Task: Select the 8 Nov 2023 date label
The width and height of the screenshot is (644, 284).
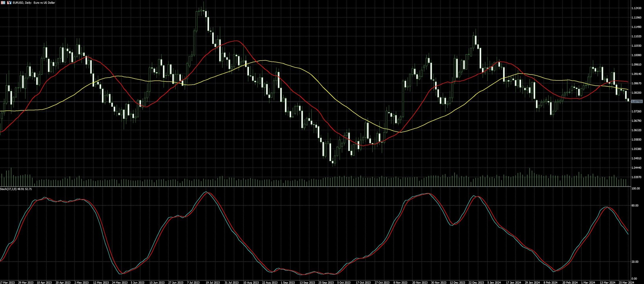Action: [x=401, y=282]
